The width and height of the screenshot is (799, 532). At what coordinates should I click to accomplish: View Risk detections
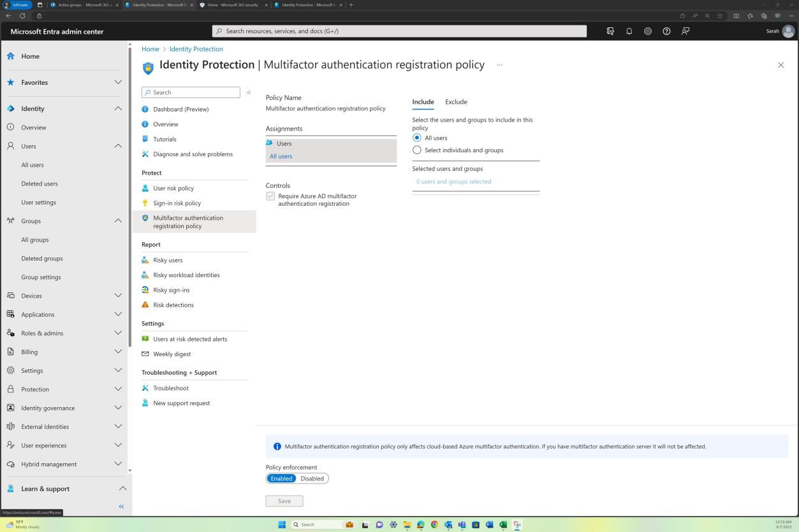(x=173, y=305)
